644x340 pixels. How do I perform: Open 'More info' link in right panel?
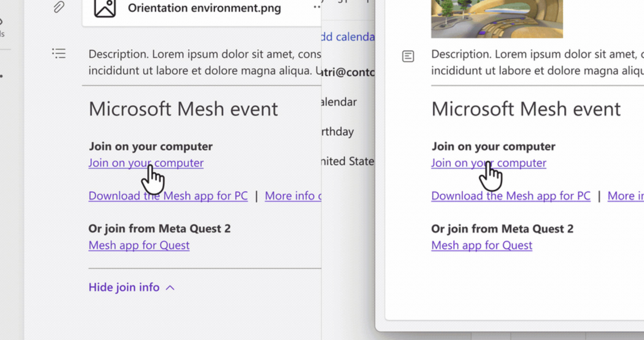625,196
